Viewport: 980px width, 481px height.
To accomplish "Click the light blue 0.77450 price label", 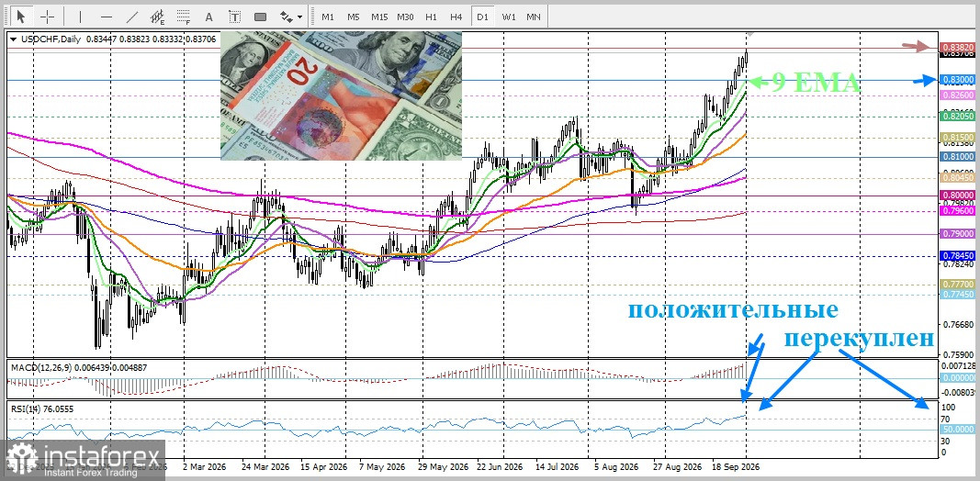I will click(x=958, y=294).
